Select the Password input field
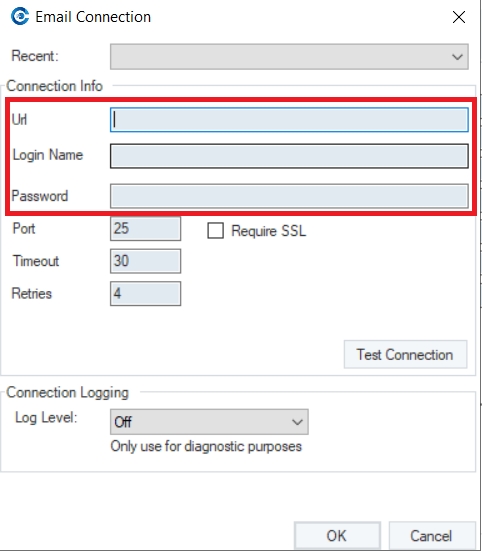 click(x=289, y=196)
